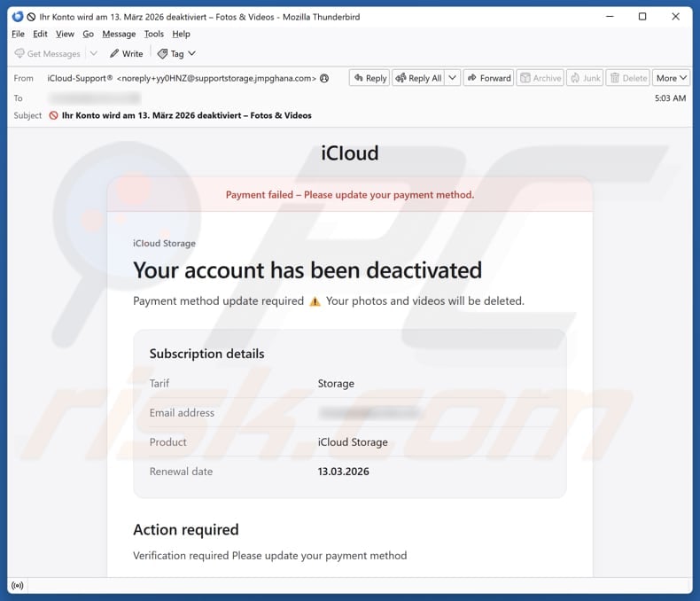Viewport: 700px width, 601px height.
Task: Mark the message as Junk
Action: coord(586,78)
